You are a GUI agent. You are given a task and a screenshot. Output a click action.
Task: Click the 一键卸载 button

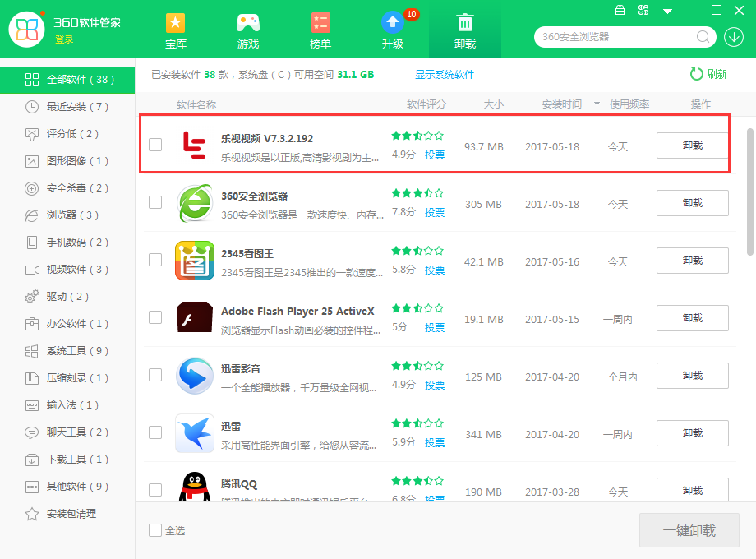tap(689, 530)
